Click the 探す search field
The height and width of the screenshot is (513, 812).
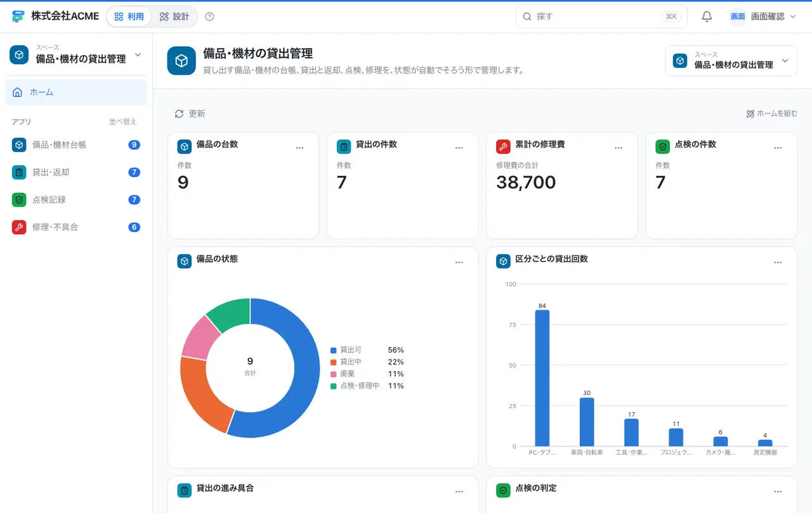point(601,16)
